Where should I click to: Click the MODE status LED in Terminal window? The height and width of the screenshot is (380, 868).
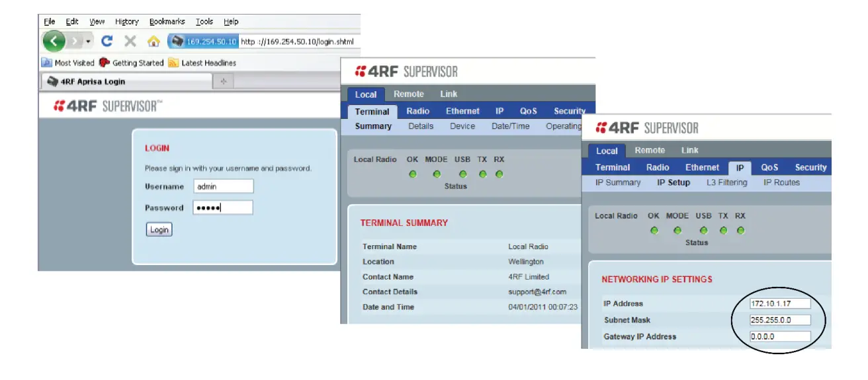click(437, 174)
